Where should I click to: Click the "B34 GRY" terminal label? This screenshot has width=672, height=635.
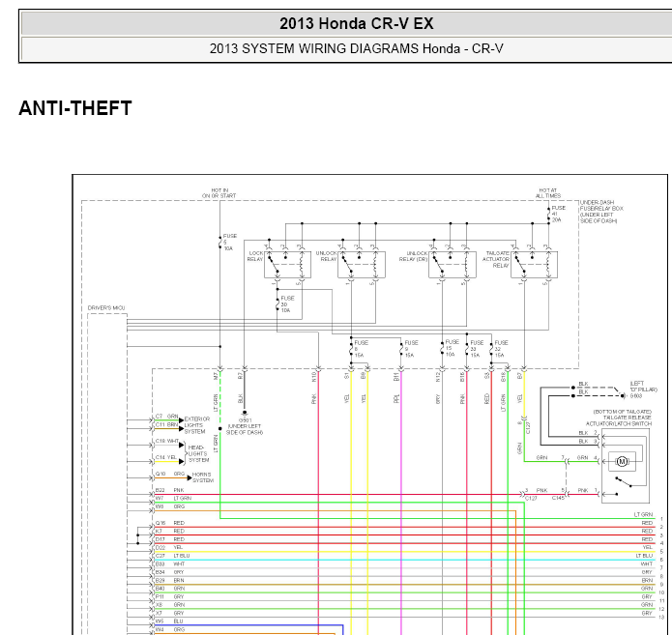point(170,572)
